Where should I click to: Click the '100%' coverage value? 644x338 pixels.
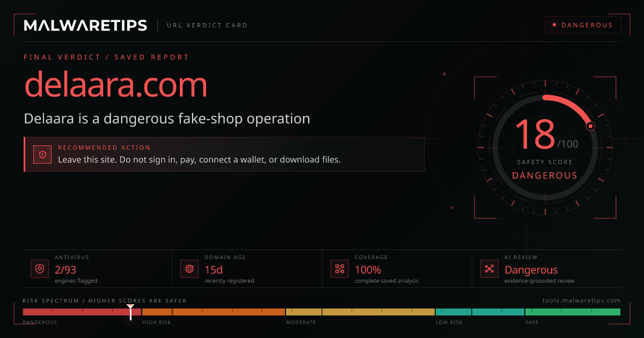click(368, 270)
